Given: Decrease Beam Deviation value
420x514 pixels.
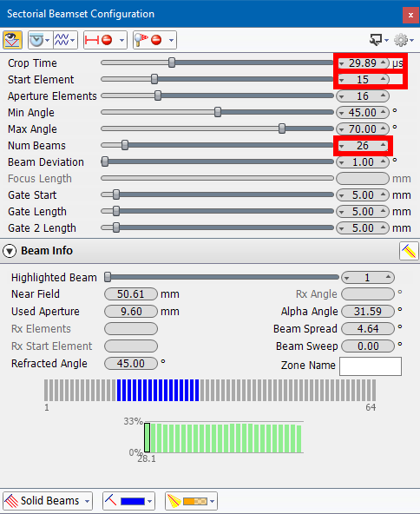Looking at the screenshot, I should pos(342,162).
